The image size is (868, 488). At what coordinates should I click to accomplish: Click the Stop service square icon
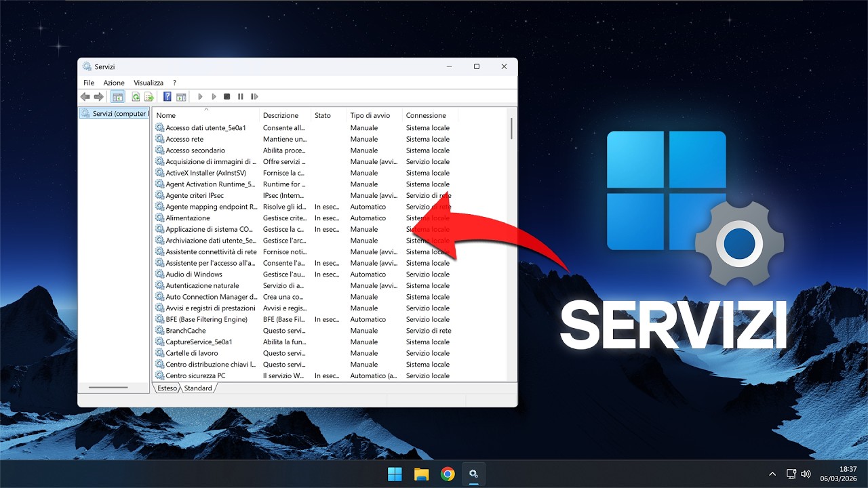tap(227, 97)
